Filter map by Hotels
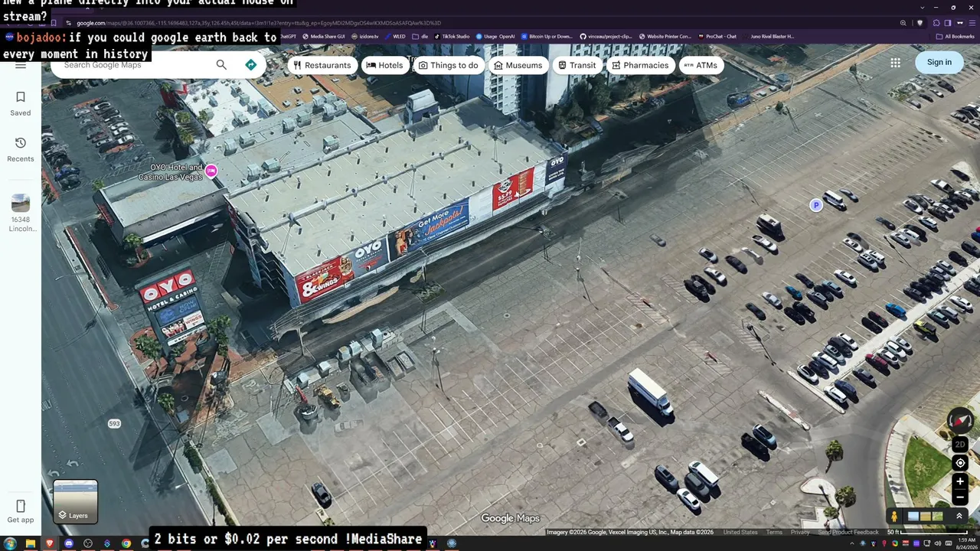Screen dimensions: 980x551 coord(385,65)
